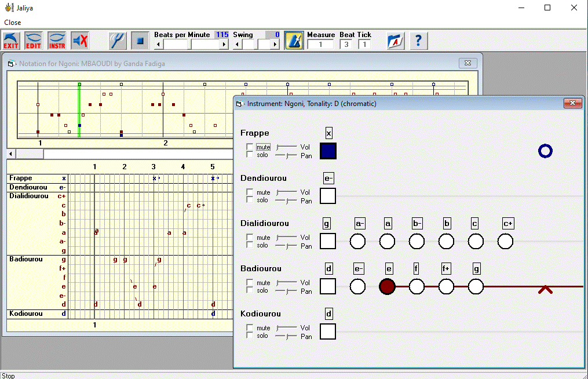Check mute for Kodiourou string

250,327
